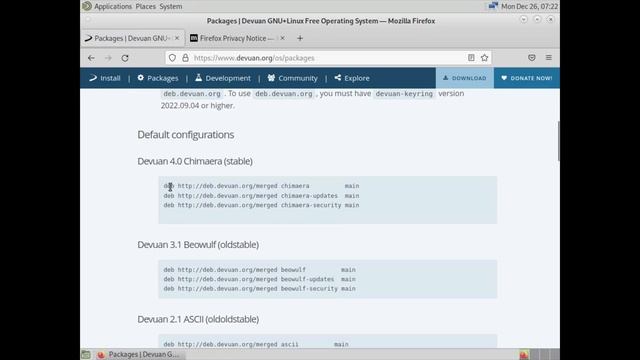Open the Development navigation link
640x360 pixels.
(223, 78)
